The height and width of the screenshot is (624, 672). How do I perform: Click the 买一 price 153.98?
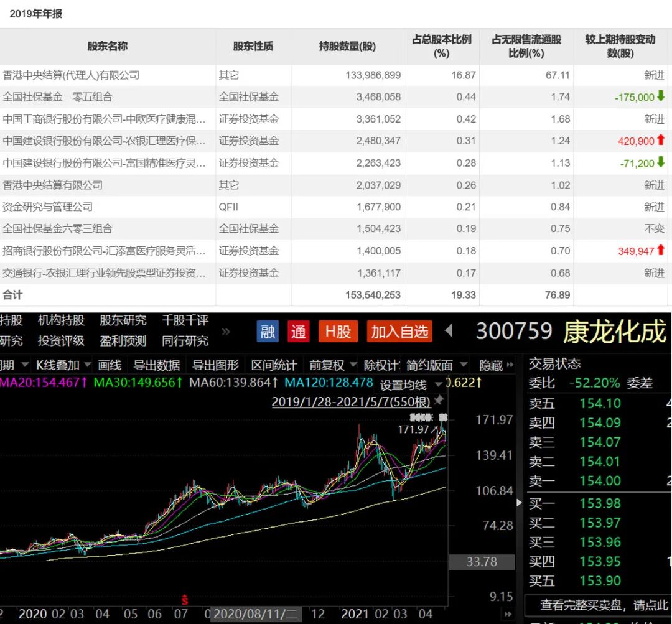(x=600, y=503)
